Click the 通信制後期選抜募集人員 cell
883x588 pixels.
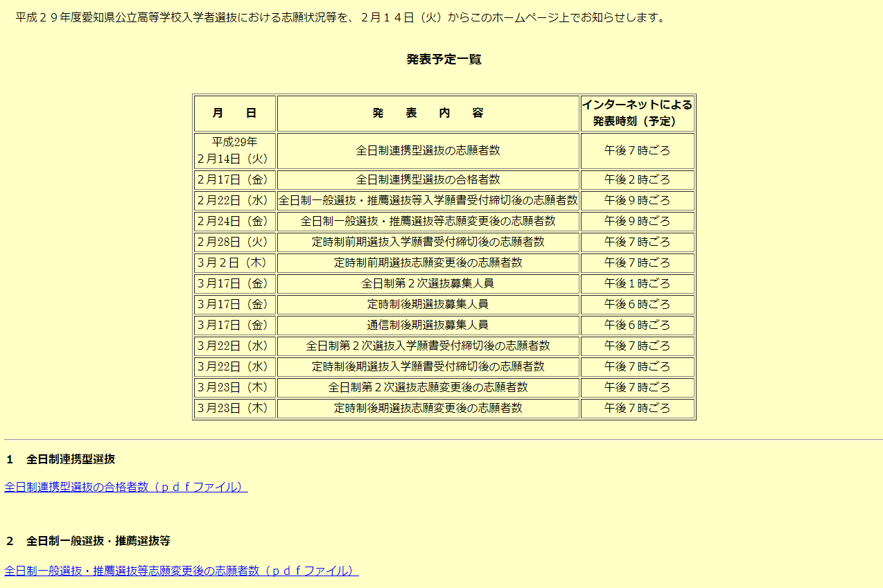click(x=428, y=325)
